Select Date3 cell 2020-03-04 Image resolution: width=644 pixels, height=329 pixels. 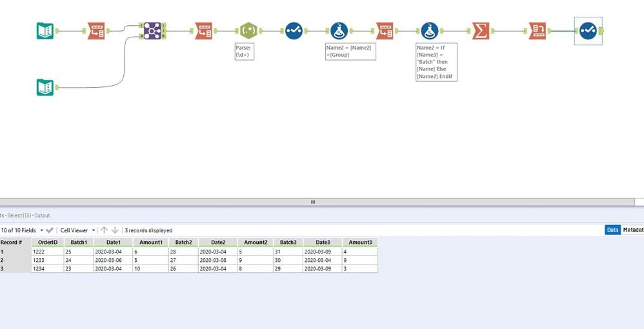(323, 260)
